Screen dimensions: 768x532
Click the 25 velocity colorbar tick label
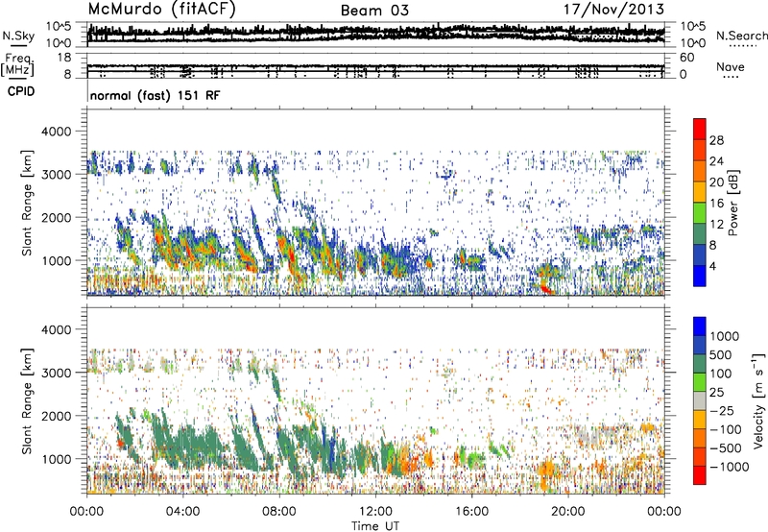tap(716, 392)
